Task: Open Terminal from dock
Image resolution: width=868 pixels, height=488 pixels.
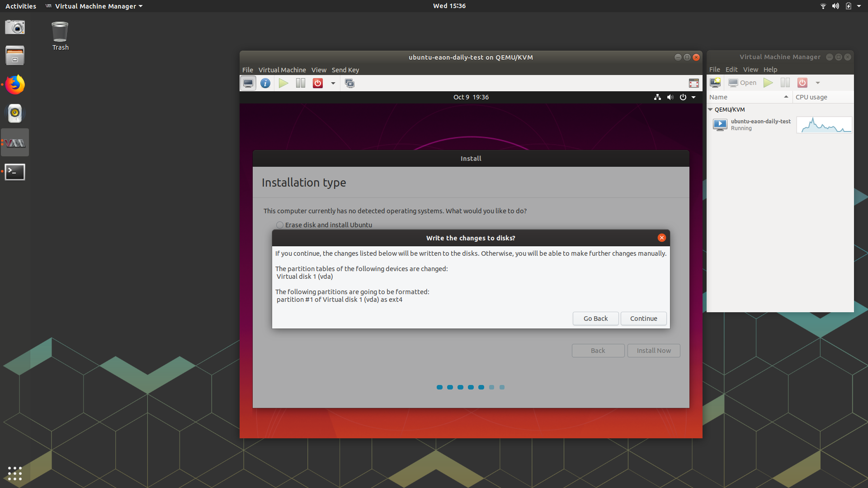Action: click(15, 172)
